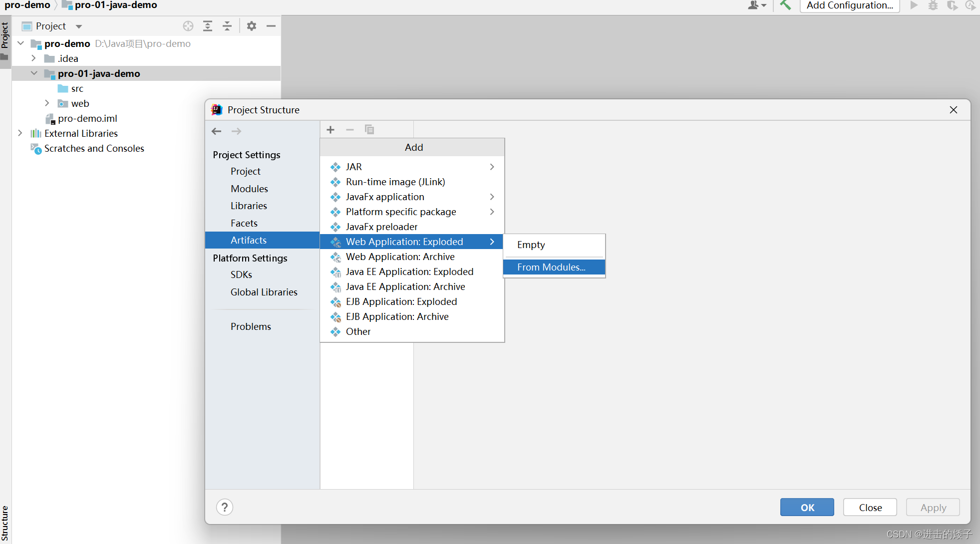Click the Expand All icon in Project panel
This screenshot has width=980, height=544.
coord(208,26)
